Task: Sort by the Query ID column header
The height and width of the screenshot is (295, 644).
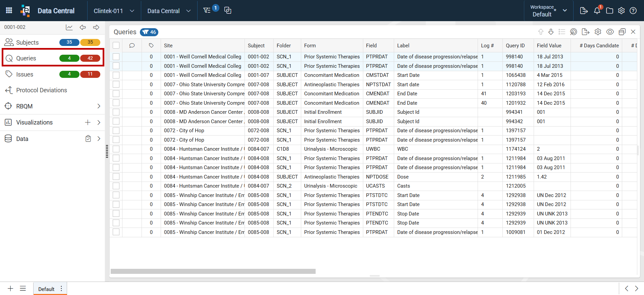Action: tap(518, 46)
